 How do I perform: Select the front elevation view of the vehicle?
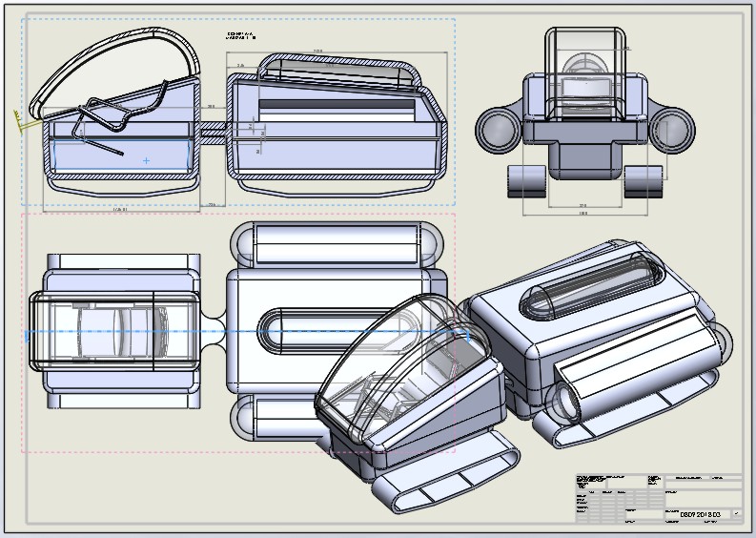[584, 114]
